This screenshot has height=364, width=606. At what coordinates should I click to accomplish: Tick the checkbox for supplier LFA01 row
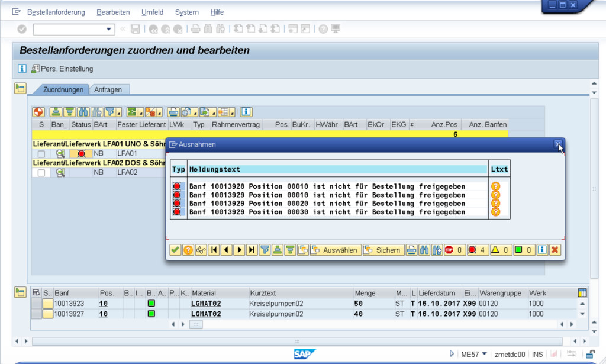(x=41, y=154)
